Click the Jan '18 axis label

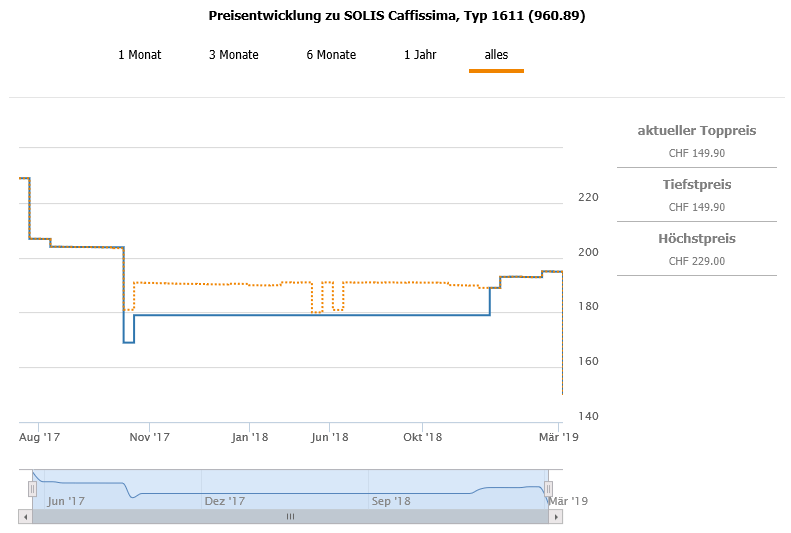pos(249,437)
